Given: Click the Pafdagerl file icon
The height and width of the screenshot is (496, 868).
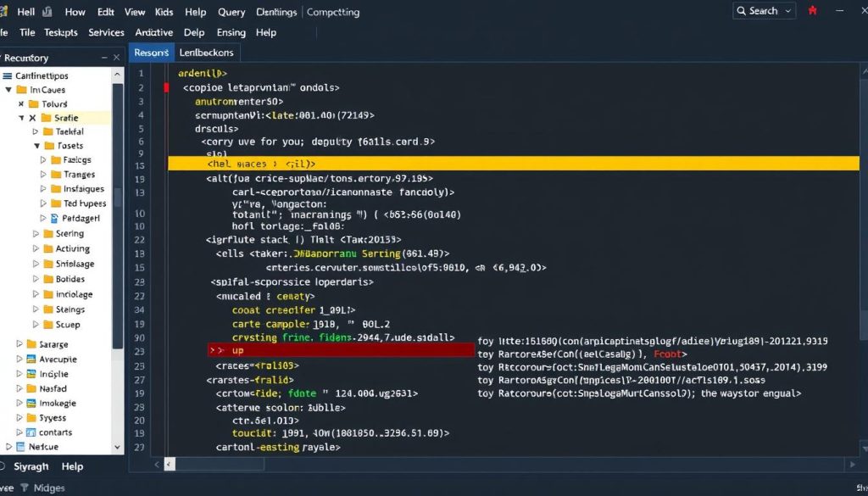Looking at the screenshot, I should click(54, 218).
